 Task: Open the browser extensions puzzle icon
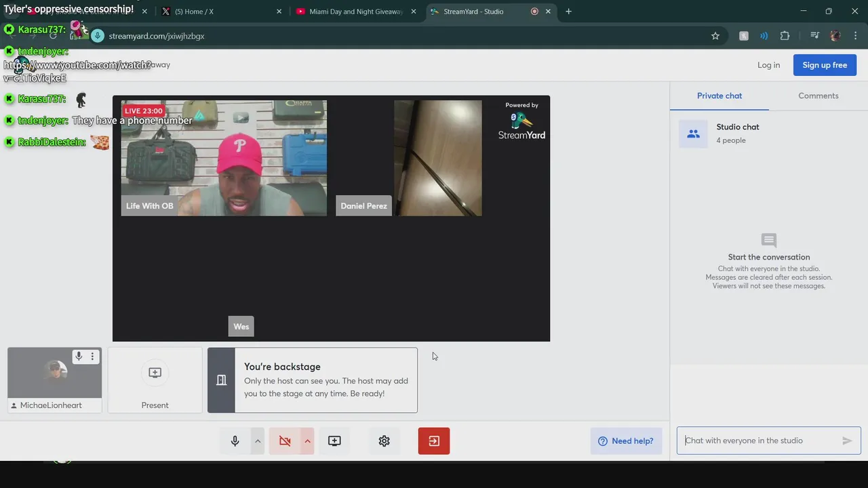(785, 36)
